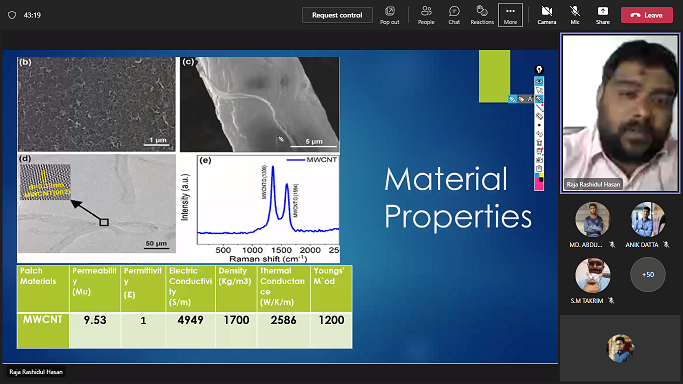Click MD. ABDU... participant avatar
Screen dimensions: 683x384
click(x=592, y=219)
